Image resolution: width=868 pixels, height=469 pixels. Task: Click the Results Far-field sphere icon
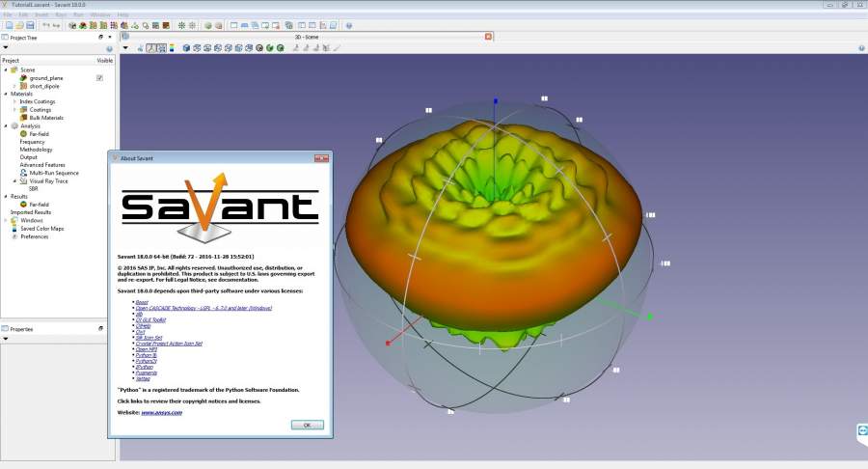click(x=23, y=205)
